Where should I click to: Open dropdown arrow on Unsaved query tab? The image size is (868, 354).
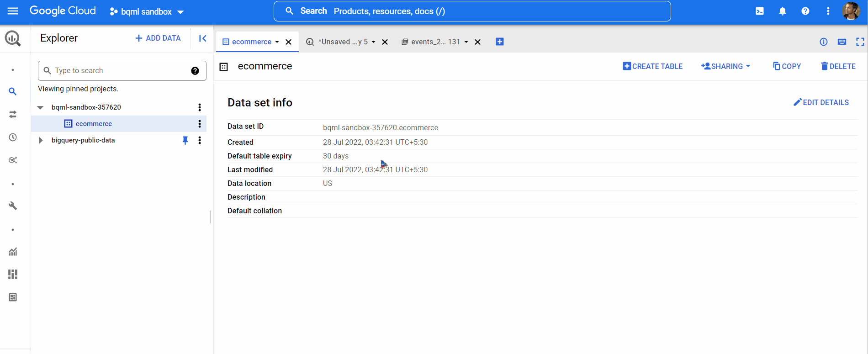tap(373, 42)
